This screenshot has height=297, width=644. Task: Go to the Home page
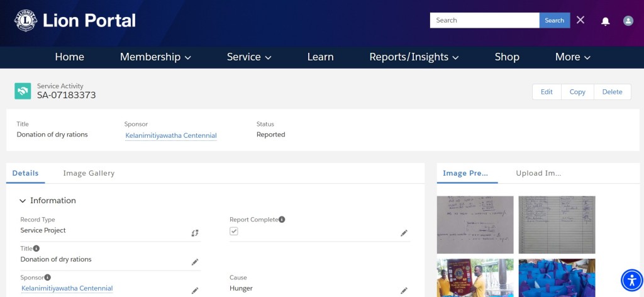click(69, 57)
